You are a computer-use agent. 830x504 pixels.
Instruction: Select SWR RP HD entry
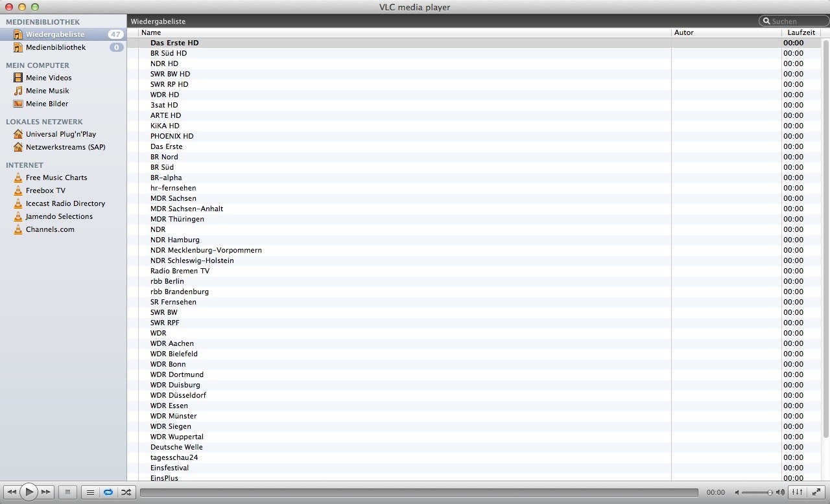[474, 84]
